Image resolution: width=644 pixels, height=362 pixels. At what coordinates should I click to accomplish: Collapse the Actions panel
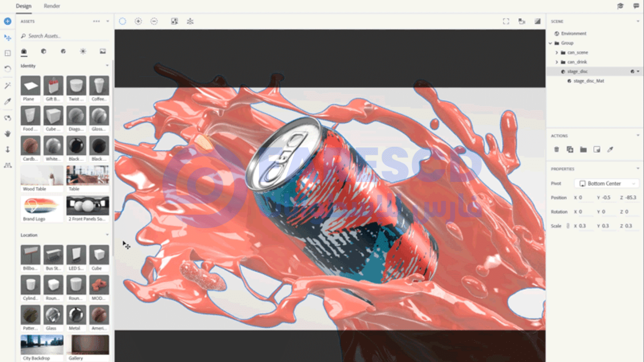(638, 136)
